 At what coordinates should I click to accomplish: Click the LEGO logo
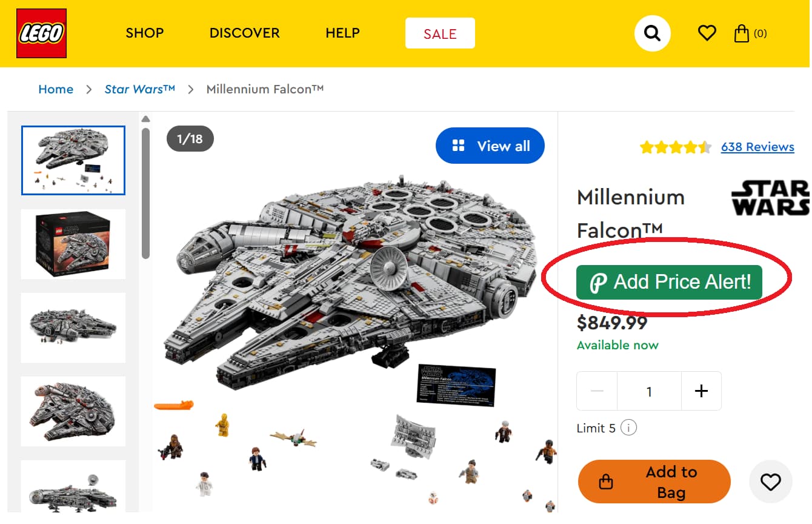(41, 33)
